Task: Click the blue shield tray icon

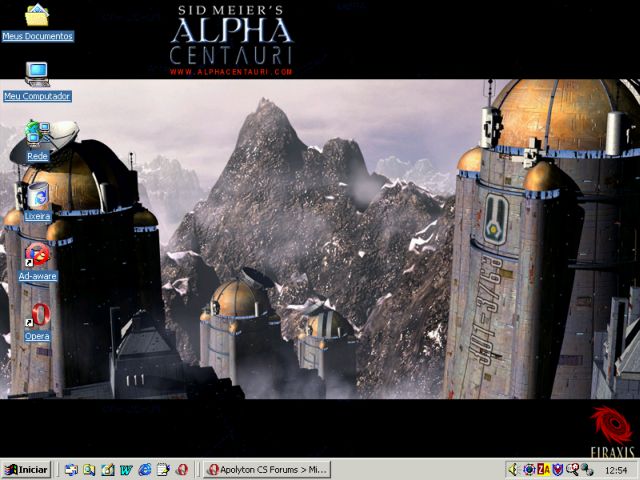Action: point(558,470)
